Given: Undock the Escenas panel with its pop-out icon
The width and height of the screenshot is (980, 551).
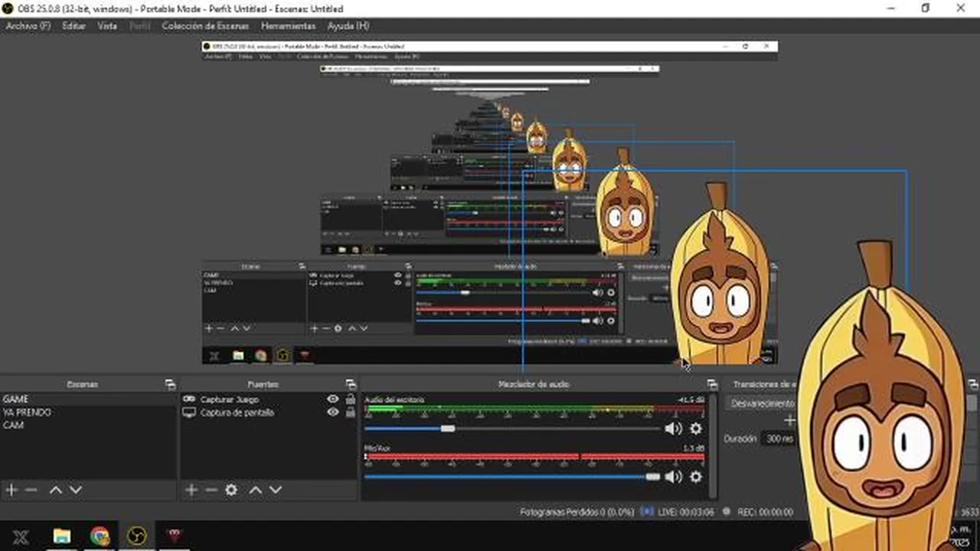Looking at the screenshot, I should [170, 384].
